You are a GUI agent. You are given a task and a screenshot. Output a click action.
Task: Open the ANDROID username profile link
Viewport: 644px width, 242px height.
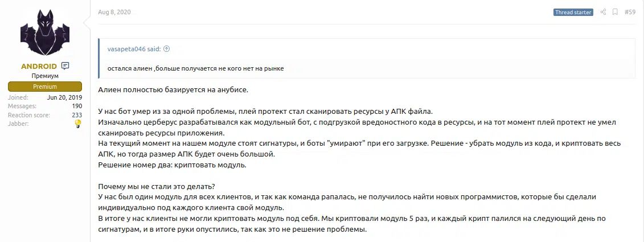(39, 66)
